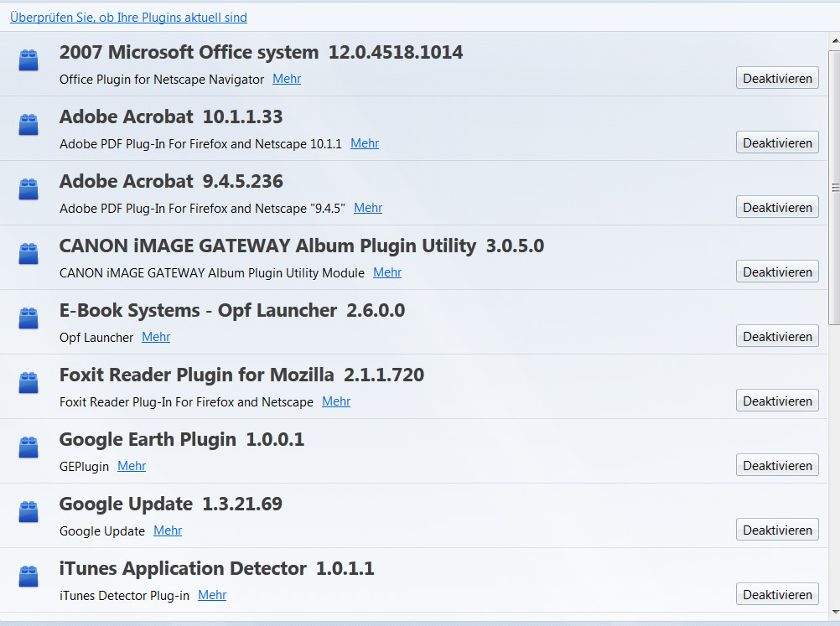The image size is (840, 626).
Task: Deactivate the Google Earth Plugin
Action: pyautogui.click(x=777, y=465)
